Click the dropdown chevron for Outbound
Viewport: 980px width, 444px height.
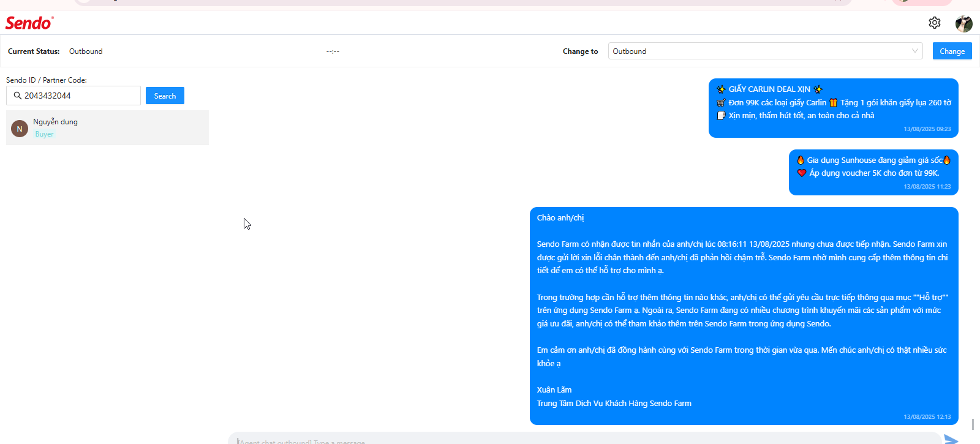click(915, 51)
